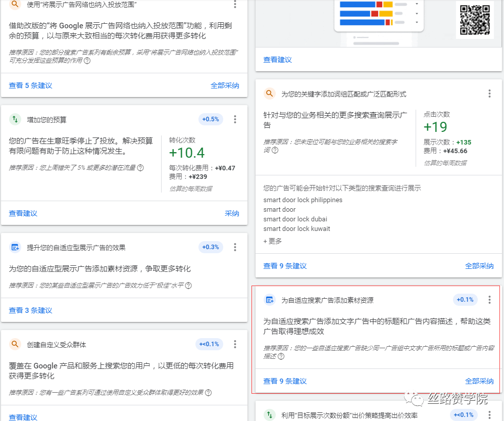Open the three-dot menu on "为自适应搜索广告添加素材资源" card

[489, 299]
